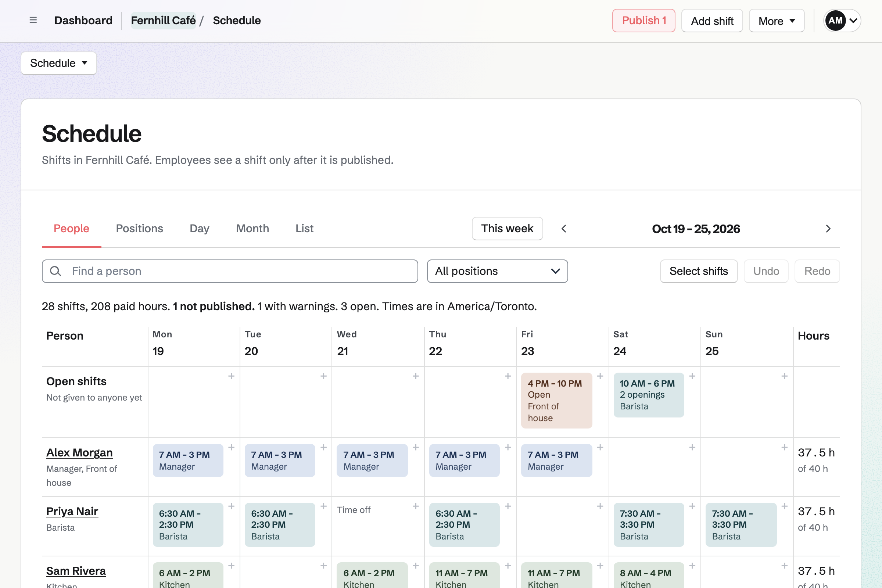Add shift for Priya Nair on Friday
Image resolution: width=882 pixels, height=588 pixels.
600,506
